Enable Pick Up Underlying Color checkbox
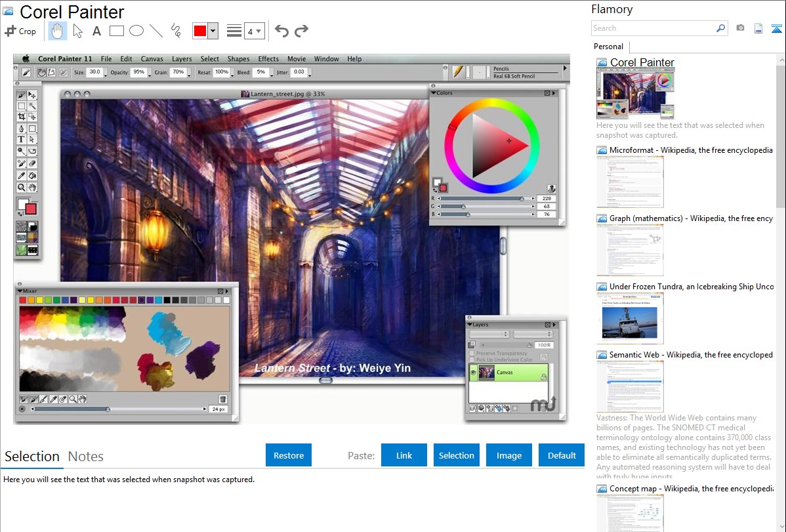Image resolution: width=786 pixels, height=532 pixels. [x=472, y=359]
